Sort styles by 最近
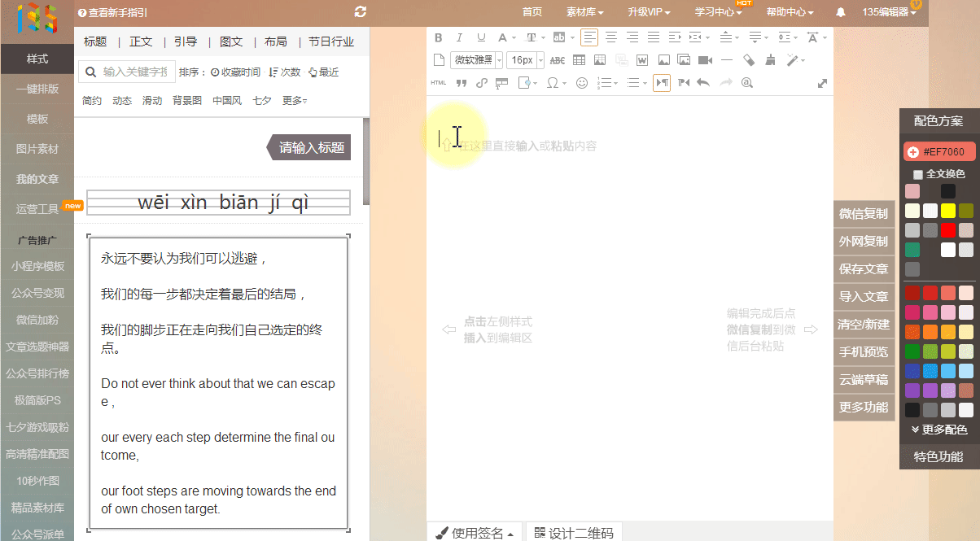 [323, 72]
